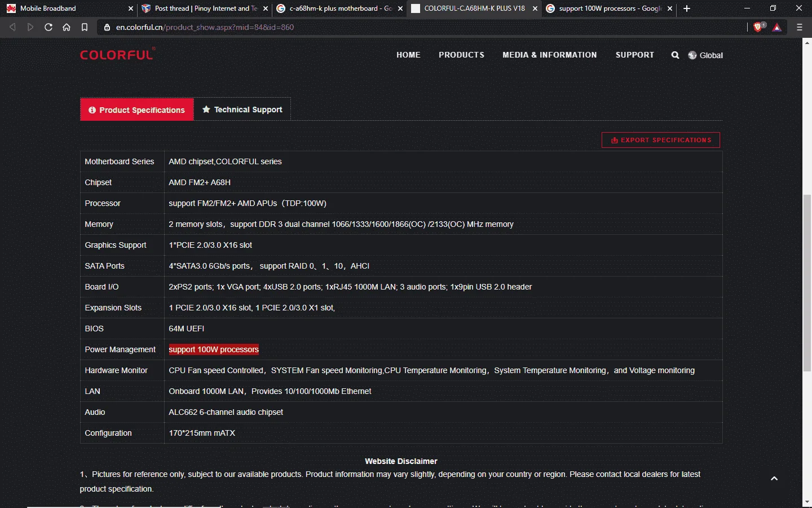The image size is (812, 508).
Task: Select the Product Specifications tab
Action: (x=137, y=110)
